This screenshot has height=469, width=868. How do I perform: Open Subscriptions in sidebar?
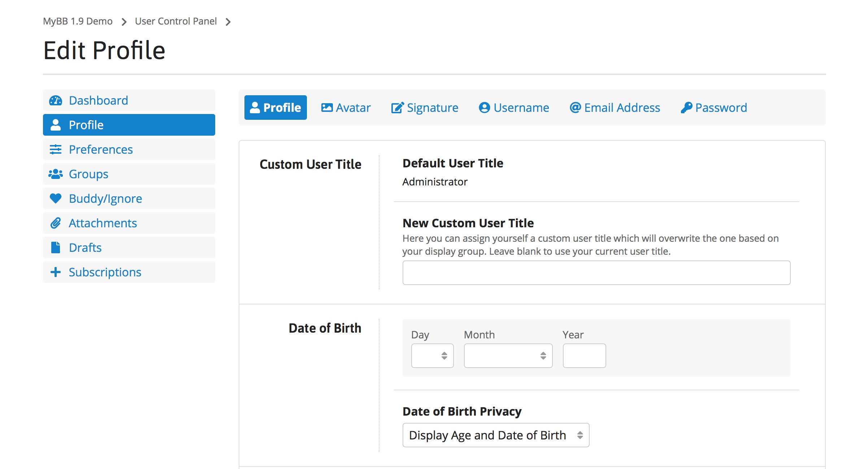(x=129, y=272)
